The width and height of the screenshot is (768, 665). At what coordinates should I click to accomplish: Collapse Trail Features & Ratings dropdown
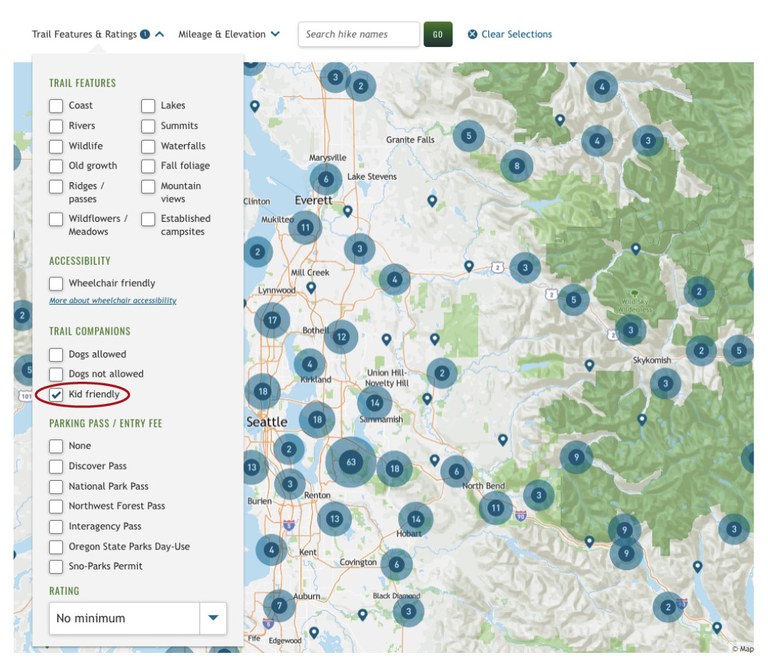pyautogui.click(x=98, y=34)
